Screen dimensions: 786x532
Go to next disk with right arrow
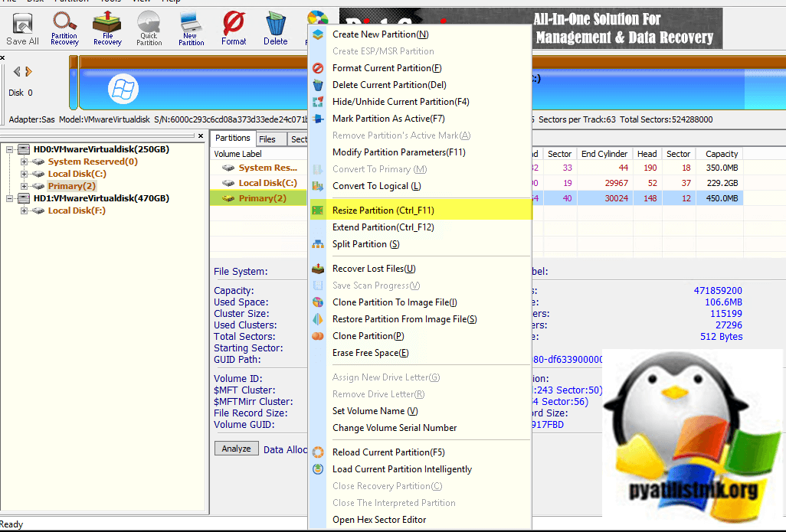(28, 72)
